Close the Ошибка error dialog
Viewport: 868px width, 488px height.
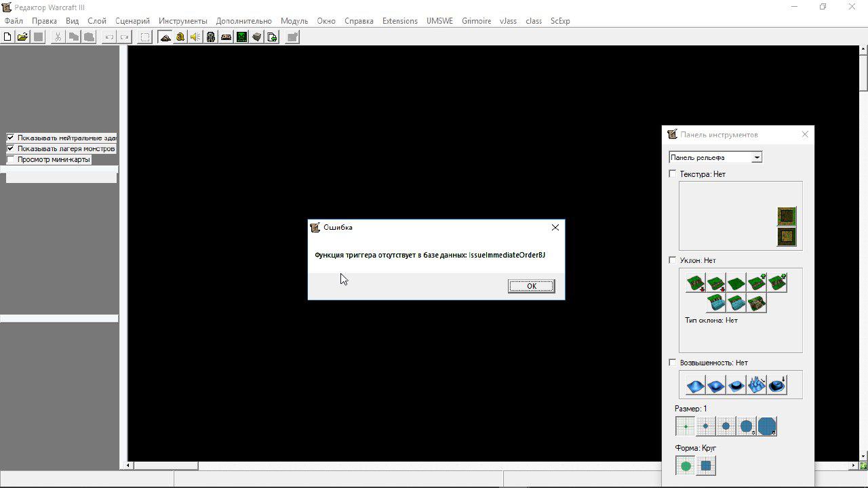tap(555, 228)
